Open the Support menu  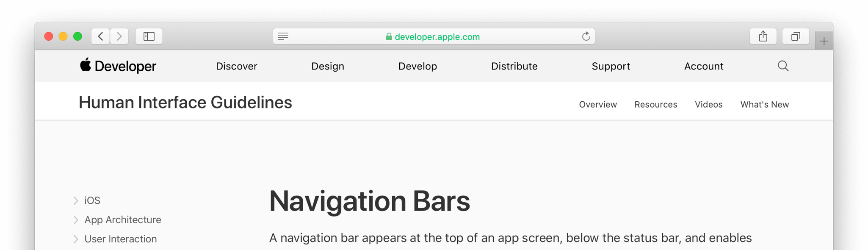pos(611,66)
